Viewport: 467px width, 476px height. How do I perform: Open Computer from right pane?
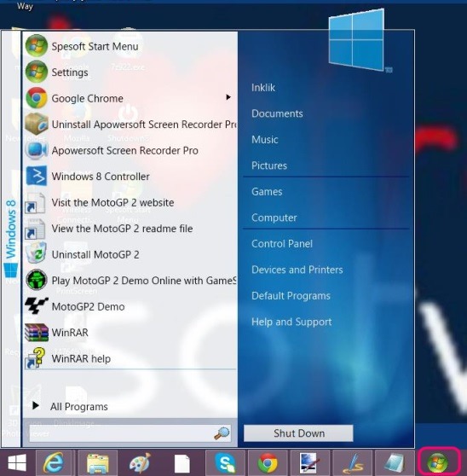coord(274,218)
